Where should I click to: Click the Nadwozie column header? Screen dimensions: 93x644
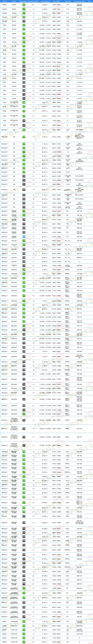68,1
